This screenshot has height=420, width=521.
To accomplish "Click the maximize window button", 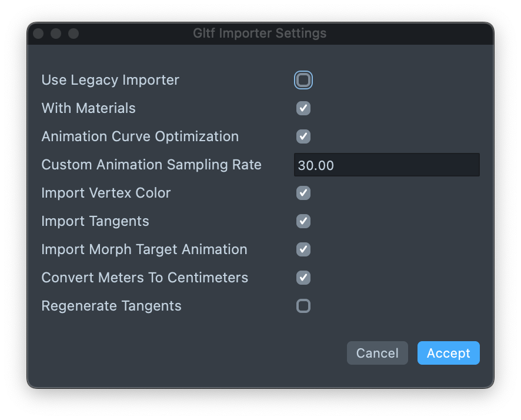I will (x=74, y=34).
